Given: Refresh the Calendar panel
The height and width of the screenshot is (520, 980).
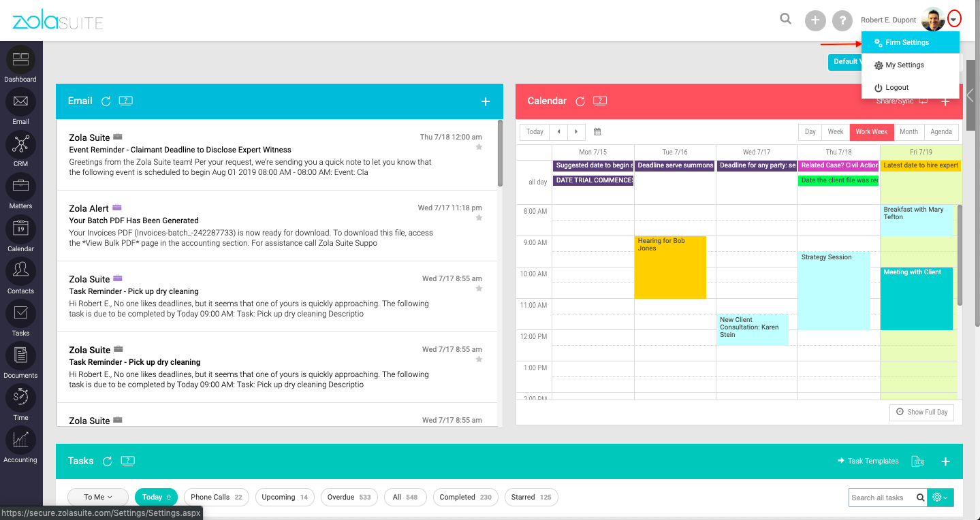Looking at the screenshot, I should (580, 101).
